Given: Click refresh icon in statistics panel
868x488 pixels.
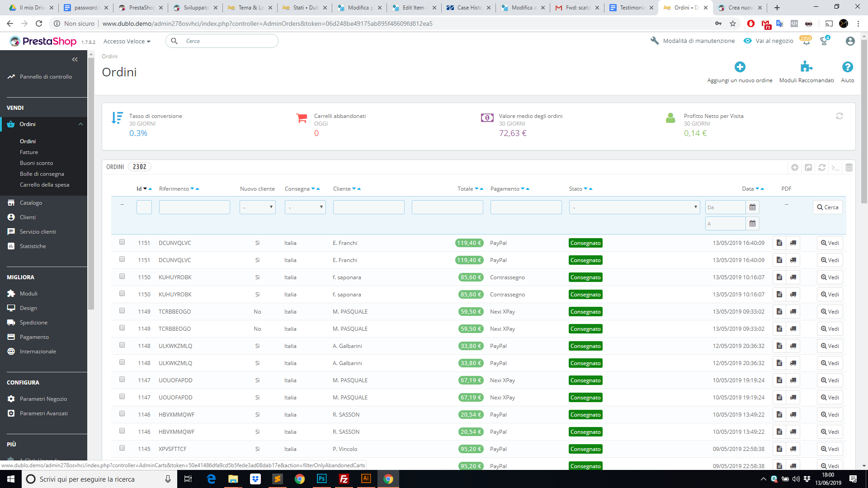Looking at the screenshot, I should (839, 116).
